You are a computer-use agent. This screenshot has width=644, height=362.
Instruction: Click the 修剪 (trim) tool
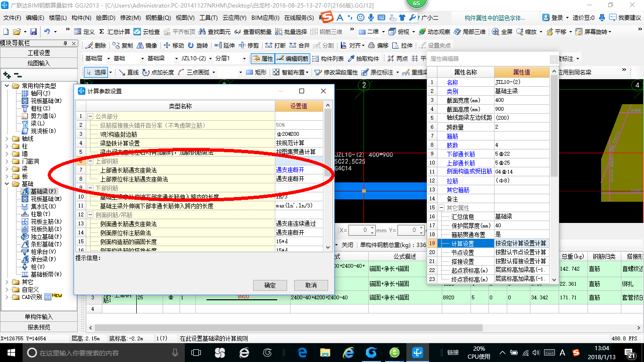click(248, 46)
